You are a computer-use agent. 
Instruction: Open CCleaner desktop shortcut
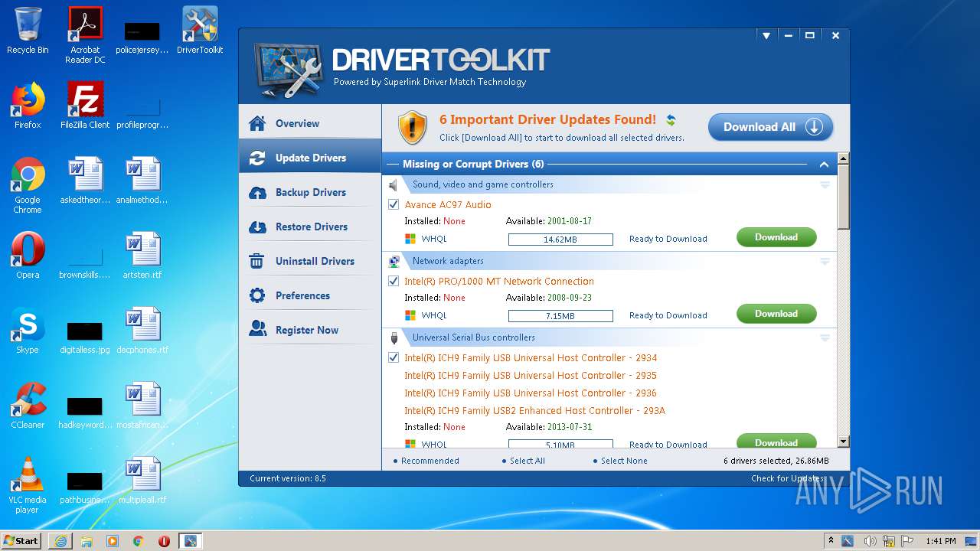pyautogui.click(x=28, y=406)
